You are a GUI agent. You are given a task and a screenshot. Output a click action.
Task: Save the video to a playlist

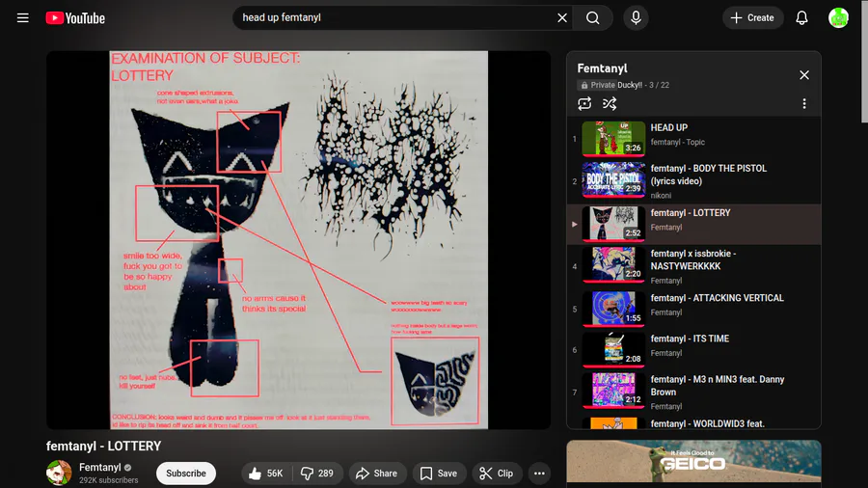[x=439, y=474]
